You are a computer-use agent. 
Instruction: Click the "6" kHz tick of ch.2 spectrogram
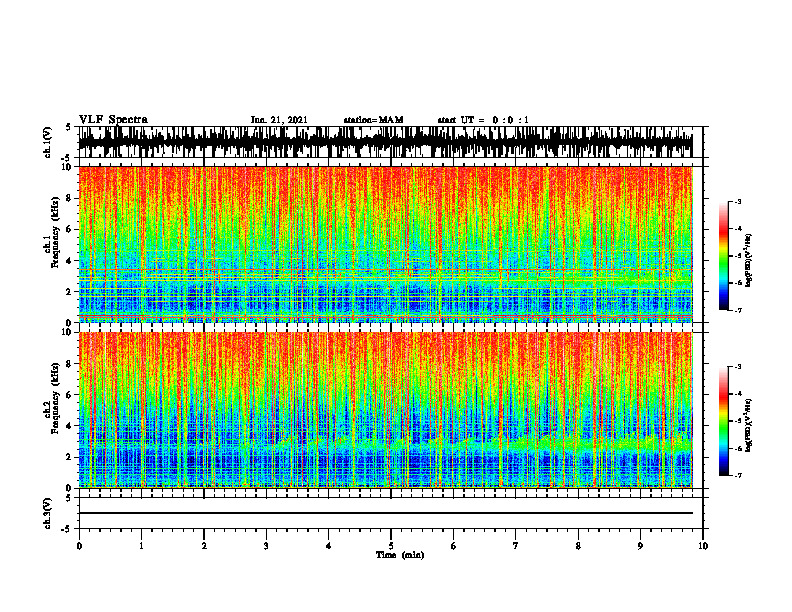click(70, 394)
